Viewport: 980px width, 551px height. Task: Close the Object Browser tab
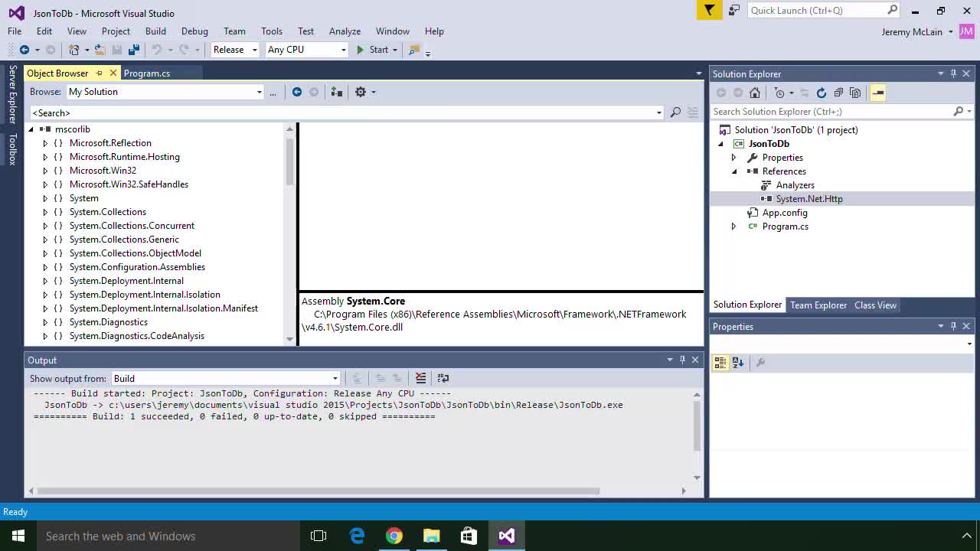coord(113,73)
